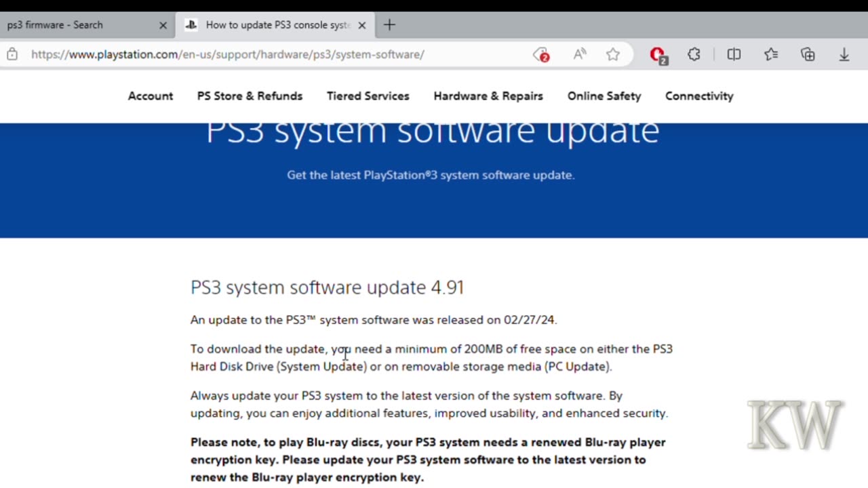Open the Extensions puzzle icon
Image resolution: width=868 pixels, height=488 pixels.
[x=694, y=54]
